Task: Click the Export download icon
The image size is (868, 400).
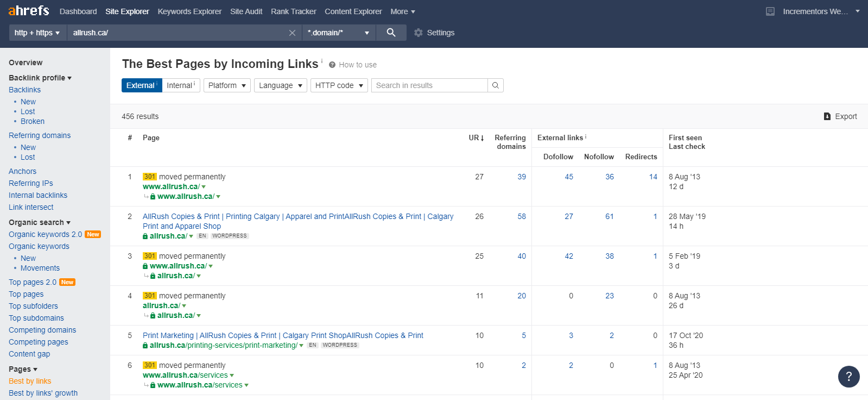Action: pyautogui.click(x=827, y=116)
